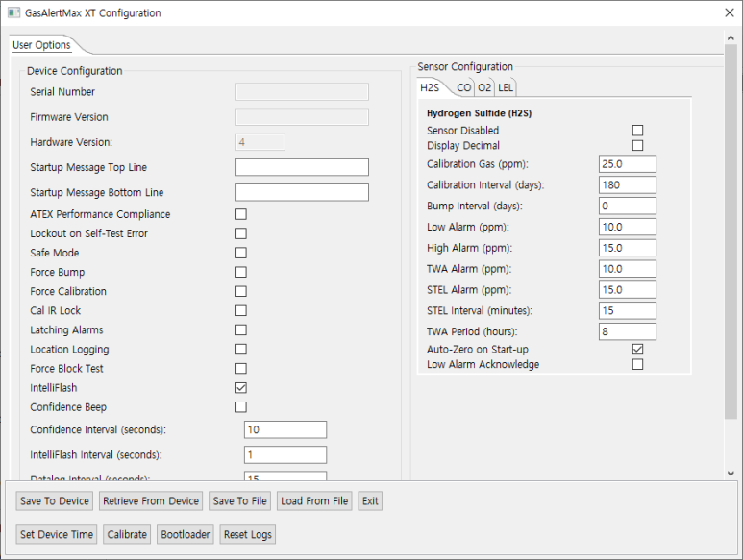743x560 pixels.
Task: Toggle the Safe Mode checkbox
Action: 241,253
